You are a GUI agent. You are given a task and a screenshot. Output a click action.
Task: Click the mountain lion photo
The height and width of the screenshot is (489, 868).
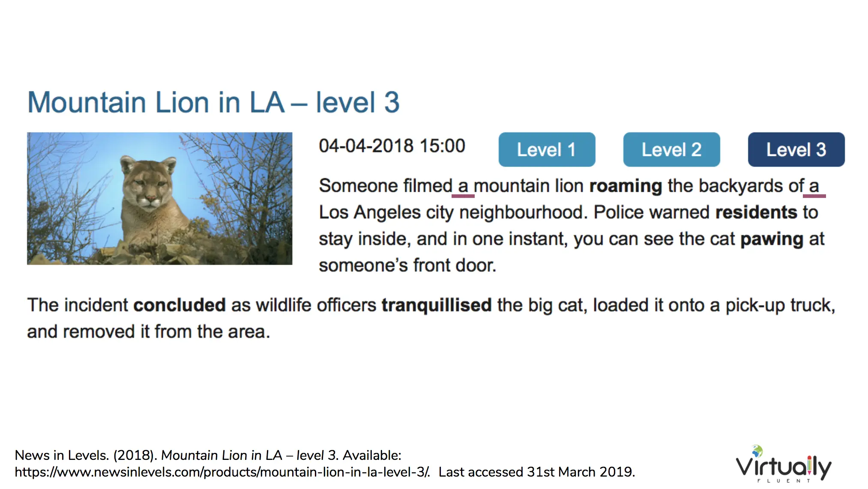pos(159,198)
